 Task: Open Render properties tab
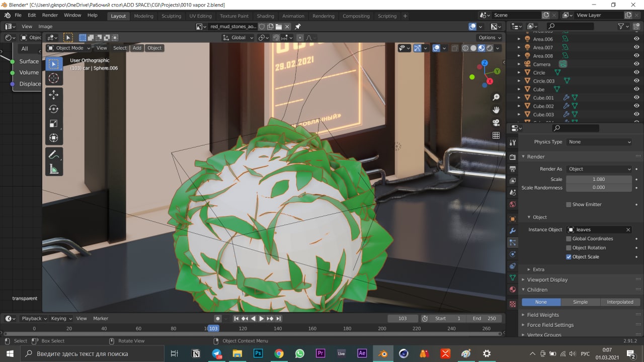click(x=513, y=157)
